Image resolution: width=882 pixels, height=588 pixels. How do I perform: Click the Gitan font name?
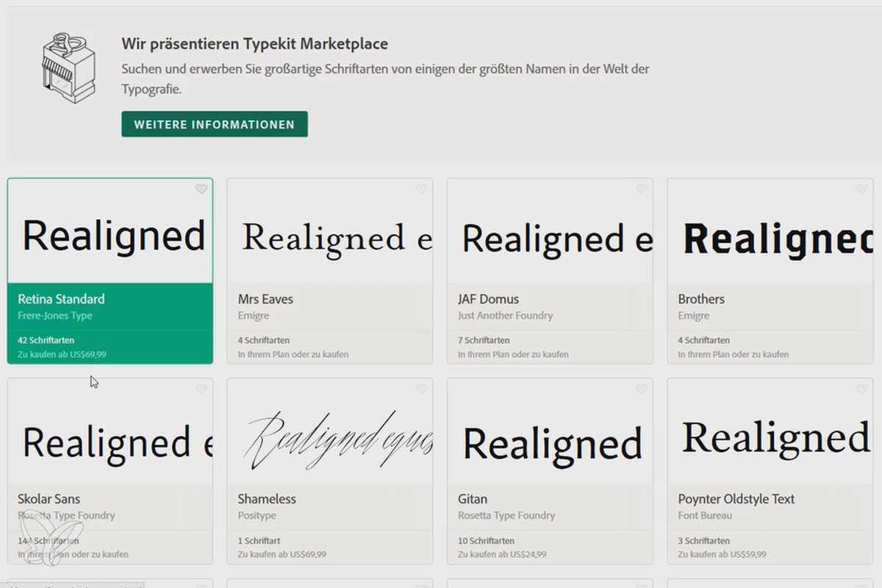point(473,499)
